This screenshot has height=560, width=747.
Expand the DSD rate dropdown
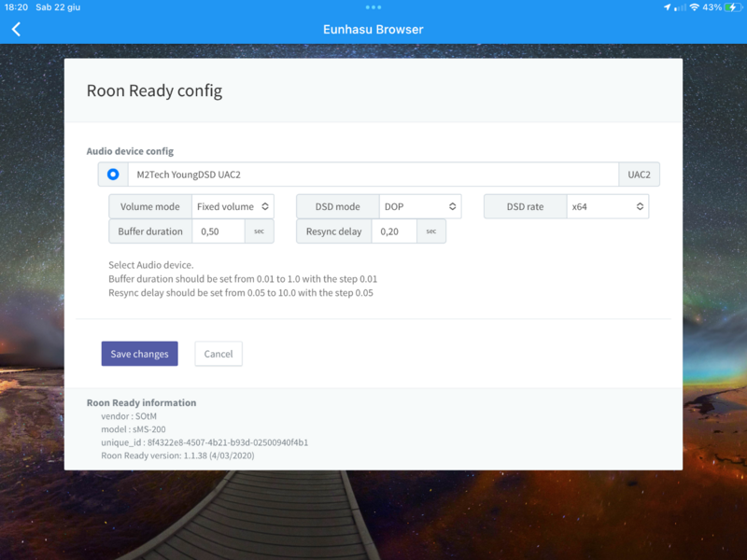(x=607, y=206)
